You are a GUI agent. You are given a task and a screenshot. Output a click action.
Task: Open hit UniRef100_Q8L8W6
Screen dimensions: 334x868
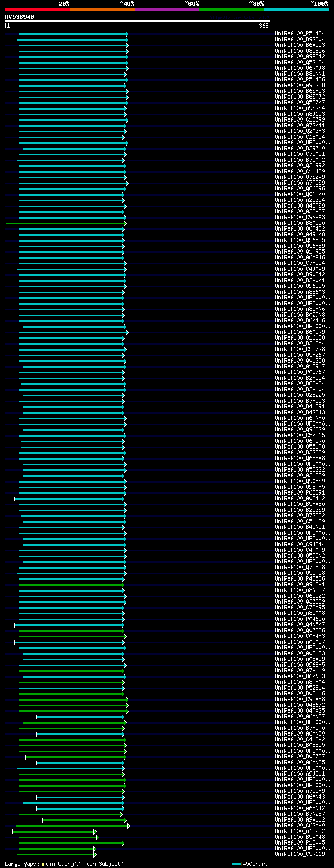[x=300, y=51]
